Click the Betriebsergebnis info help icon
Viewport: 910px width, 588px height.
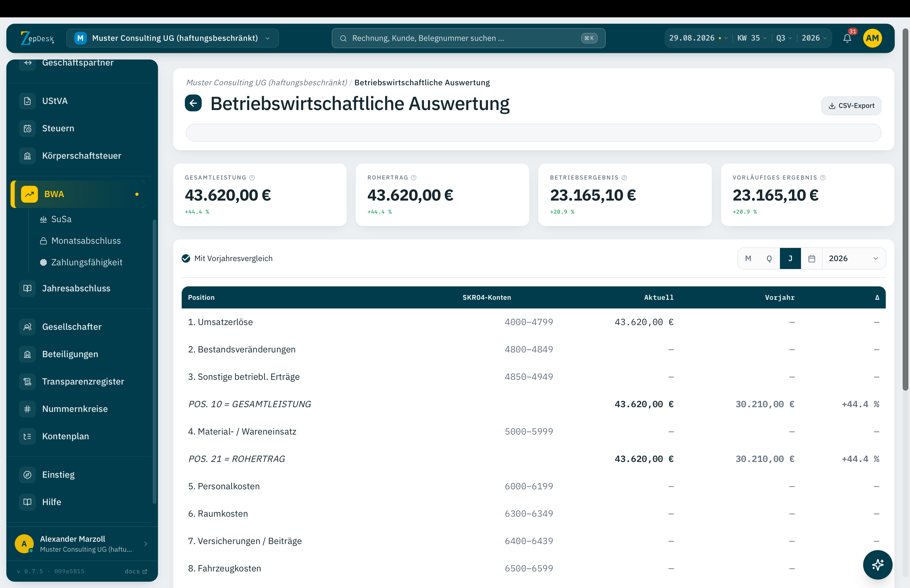click(x=624, y=178)
